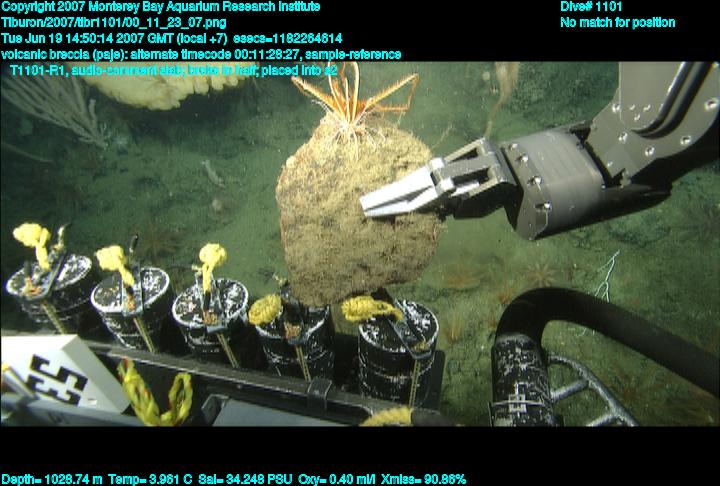Select the 'Oxy= 0.40 ml/l' reading

337,479
